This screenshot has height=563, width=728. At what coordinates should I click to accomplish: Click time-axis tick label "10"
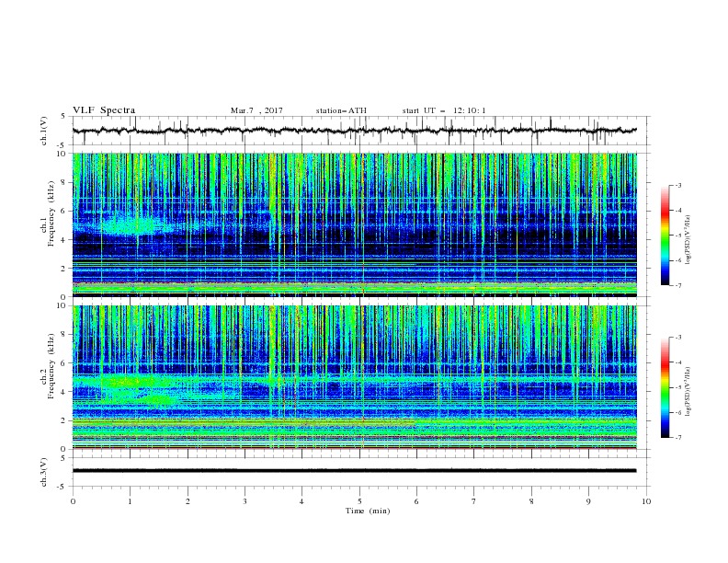[646, 501]
